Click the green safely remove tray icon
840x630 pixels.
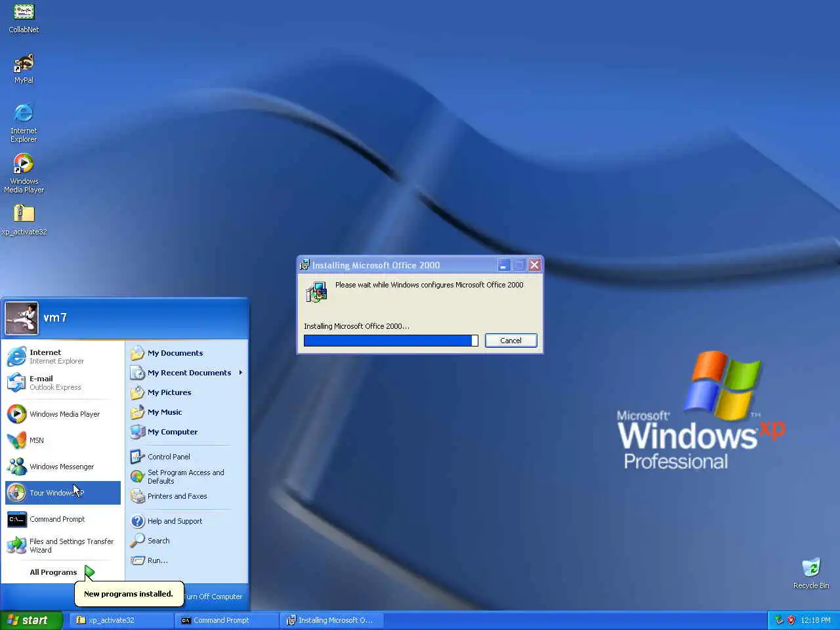tap(779, 620)
